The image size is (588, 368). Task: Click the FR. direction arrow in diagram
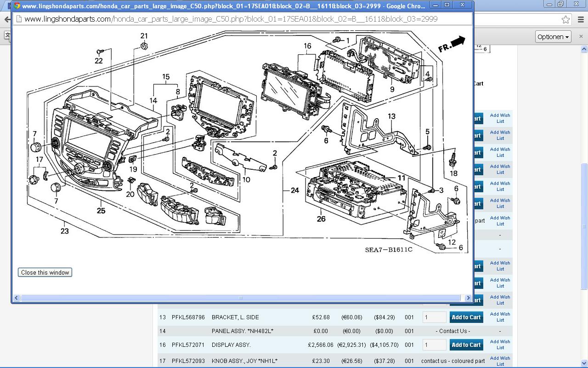coord(452,44)
